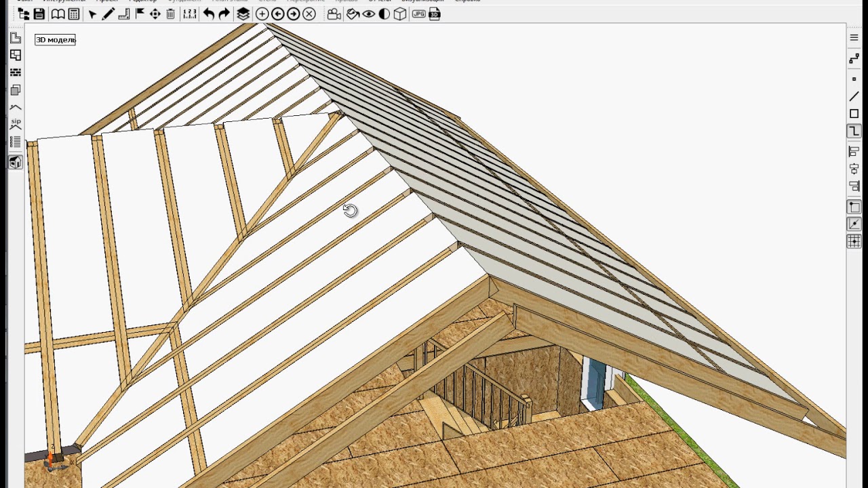This screenshot has height=488, width=868.
Task: Click the circled plus button
Action: (262, 14)
